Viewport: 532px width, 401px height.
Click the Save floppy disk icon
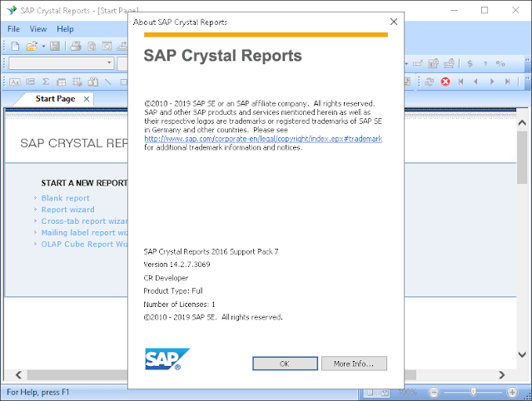[x=55, y=46]
